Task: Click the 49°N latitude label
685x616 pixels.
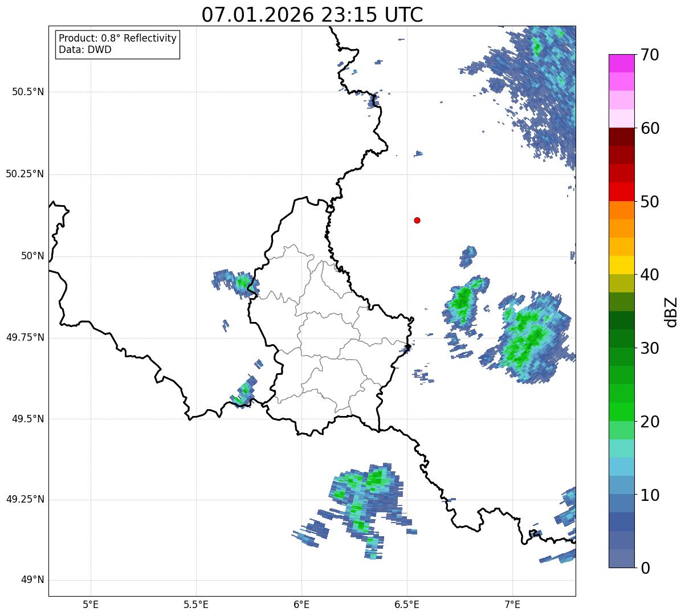Action: (x=32, y=580)
